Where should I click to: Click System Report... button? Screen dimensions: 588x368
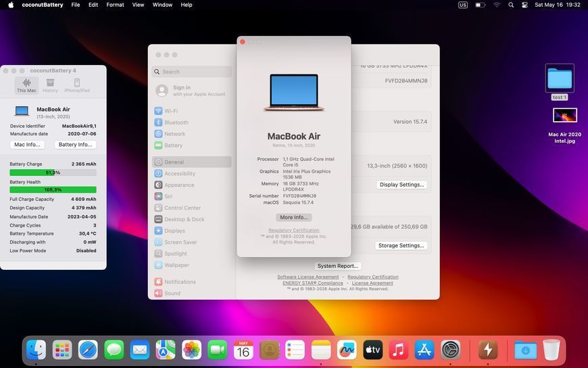[x=337, y=266]
